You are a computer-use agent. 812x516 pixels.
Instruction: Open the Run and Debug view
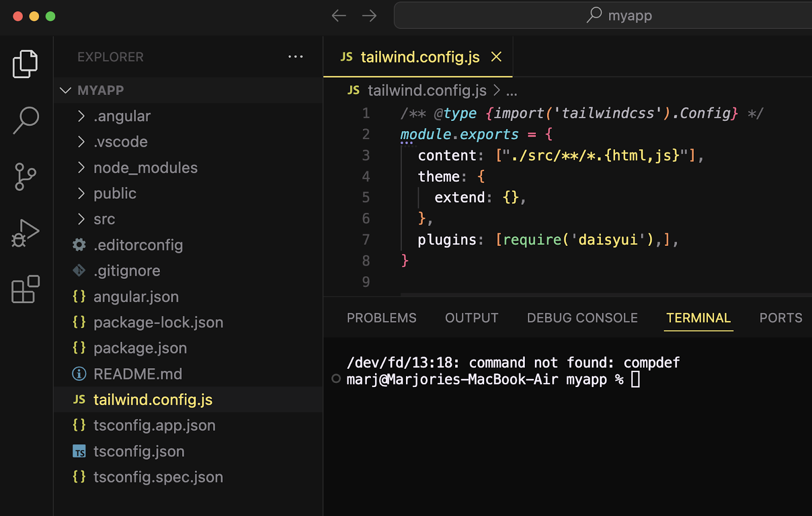(25, 233)
